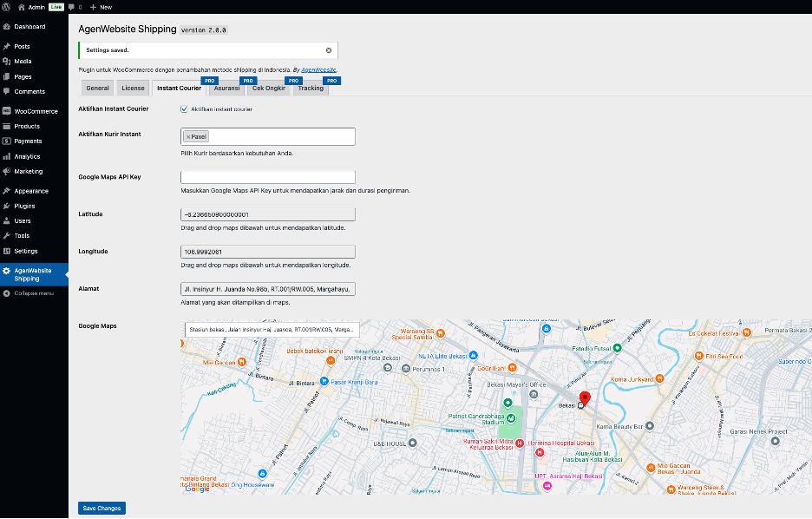Click GoGrill-ah restaurant marker
Screen dimensions: 812x519
[512, 368]
